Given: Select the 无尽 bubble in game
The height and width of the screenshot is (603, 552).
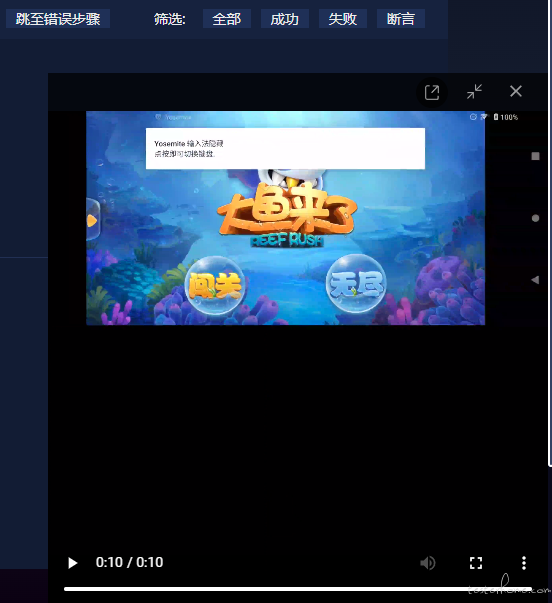Looking at the screenshot, I should (356, 284).
